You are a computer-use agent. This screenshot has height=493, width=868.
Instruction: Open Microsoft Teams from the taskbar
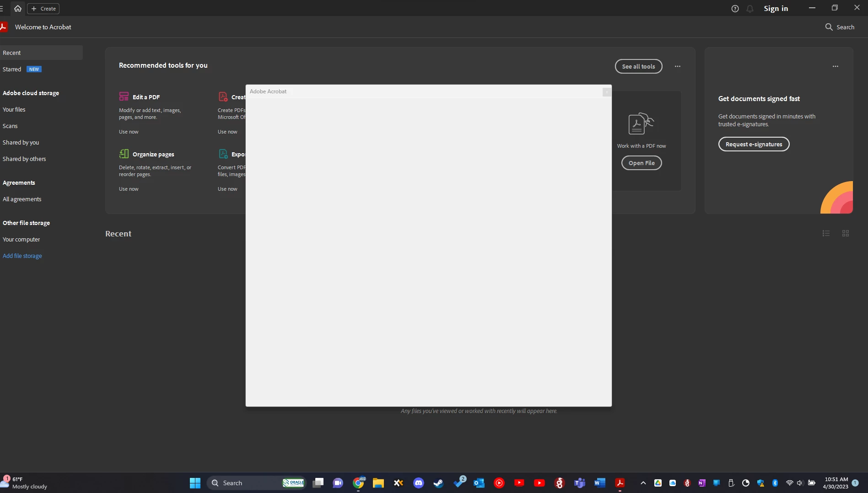point(580,483)
